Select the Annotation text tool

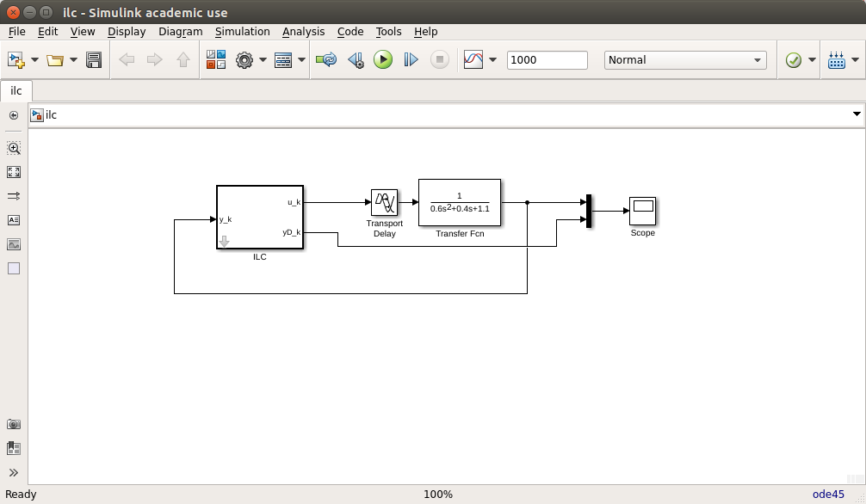(x=14, y=220)
